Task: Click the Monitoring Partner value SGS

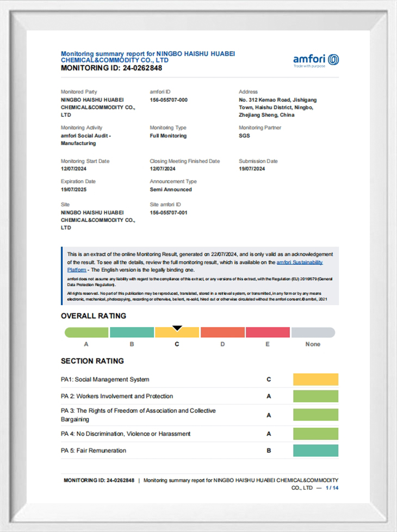Action: pyautogui.click(x=244, y=136)
